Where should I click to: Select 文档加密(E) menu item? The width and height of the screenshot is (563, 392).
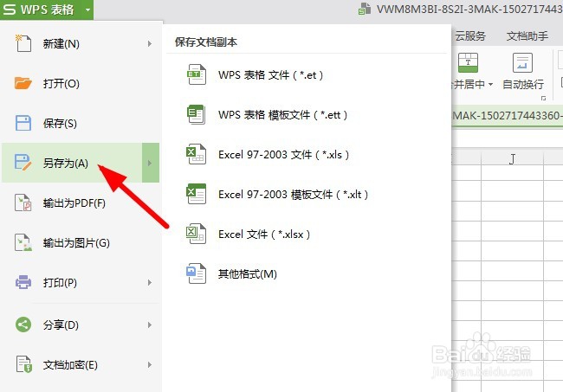[81, 365]
